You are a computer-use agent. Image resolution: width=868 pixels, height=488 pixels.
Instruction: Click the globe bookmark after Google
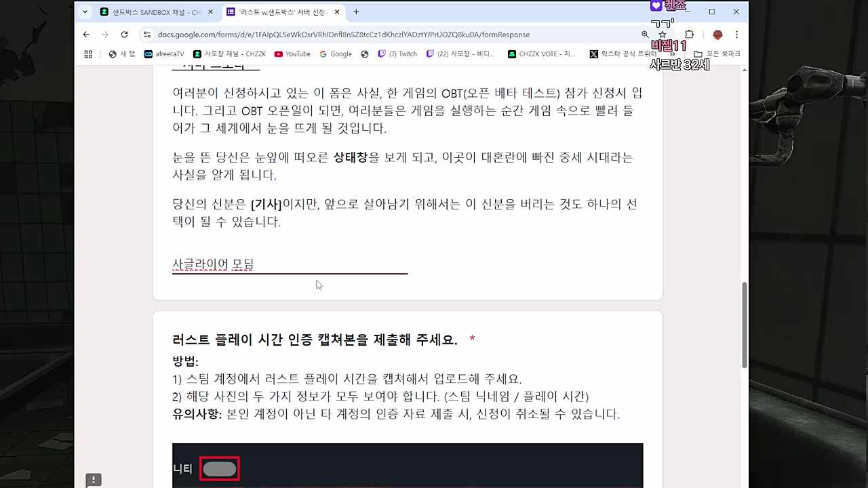point(365,54)
